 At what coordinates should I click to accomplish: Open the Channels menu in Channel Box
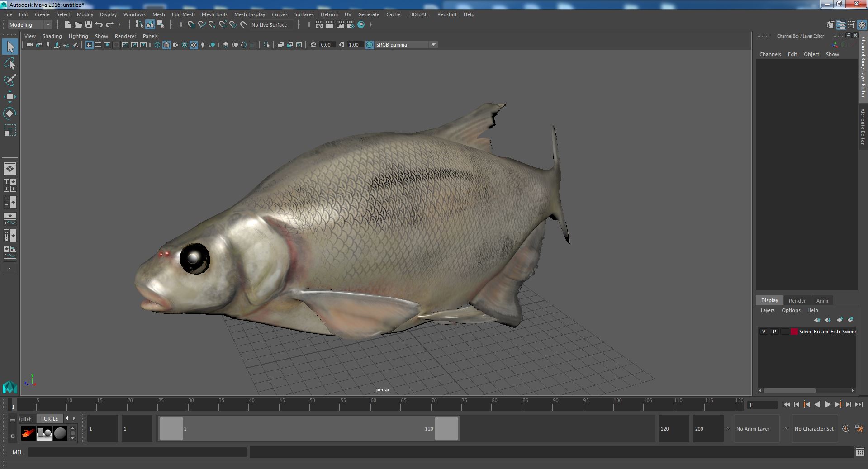(770, 54)
